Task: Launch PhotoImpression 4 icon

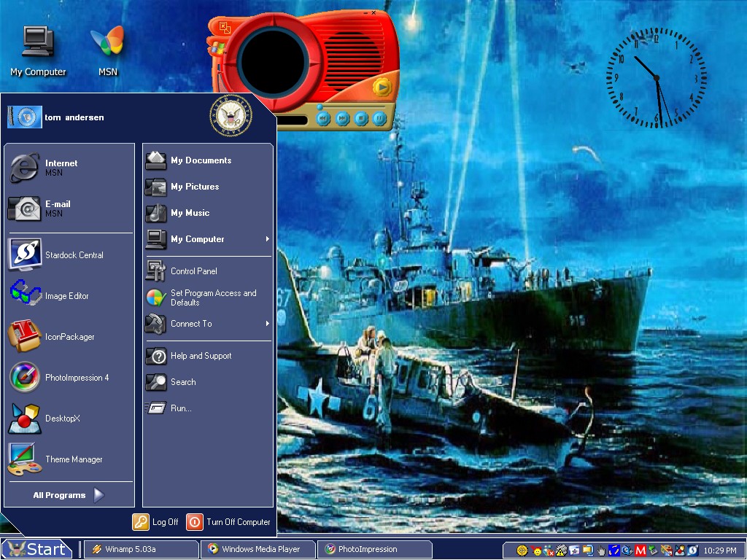Action: 25,377
